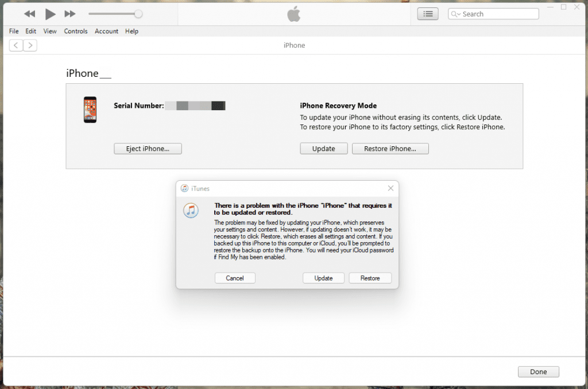Click the forward navigation arrow
Screen dimensions: 588x389
30,45
